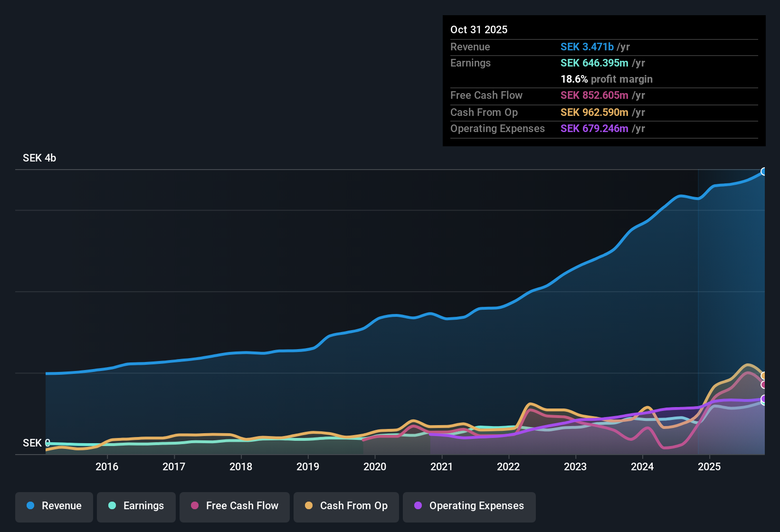Select the vertical date marker near 2025

click(x=698, y=309)
